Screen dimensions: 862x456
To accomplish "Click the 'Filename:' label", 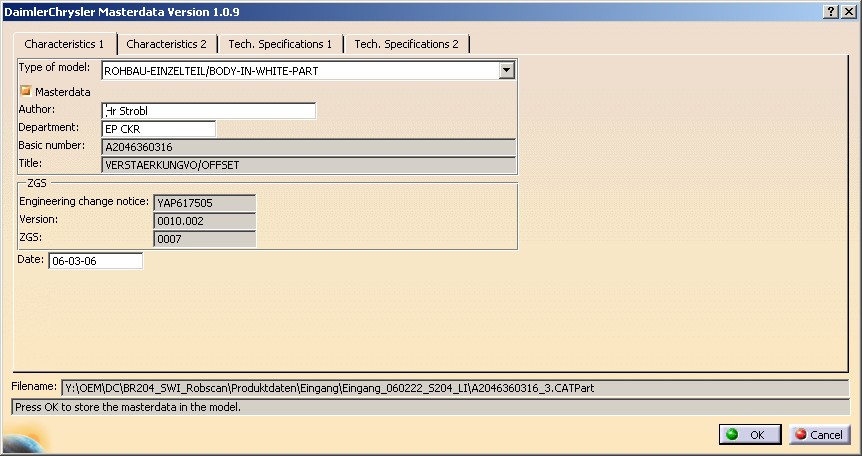I will click(x=34, y=386).
